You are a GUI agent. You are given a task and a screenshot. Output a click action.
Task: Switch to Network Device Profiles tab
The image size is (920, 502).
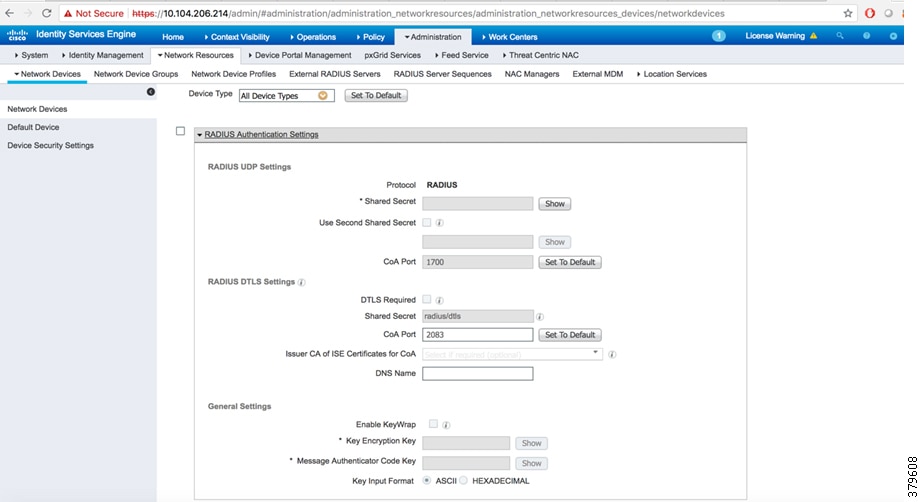point(234,74)
